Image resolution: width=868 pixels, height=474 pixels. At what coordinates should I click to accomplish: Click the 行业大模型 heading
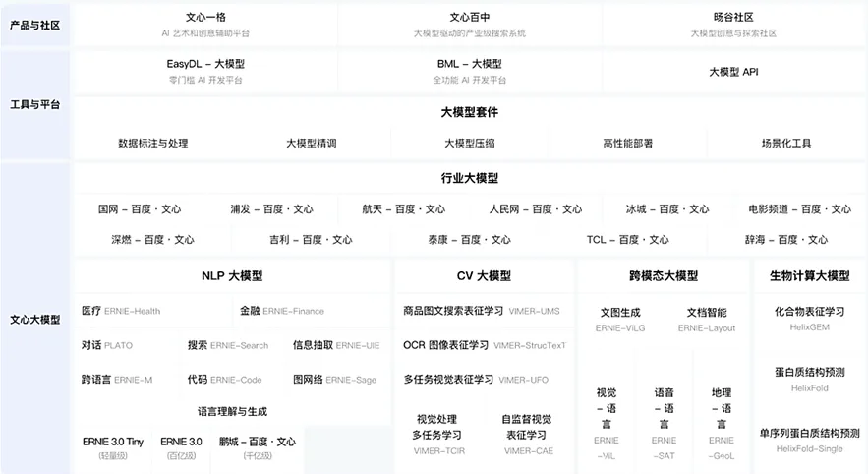click(x=470, y=178)
